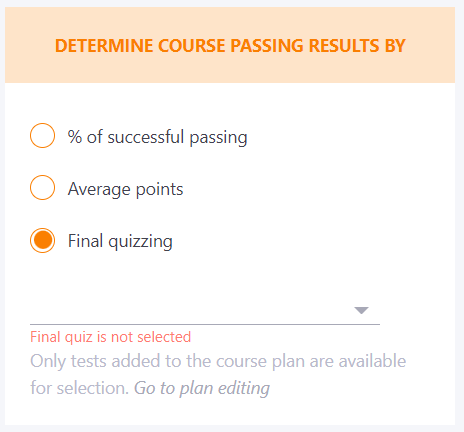Click the empty circle next to Average points
The image size is (464, 432).
pos(42,188)
